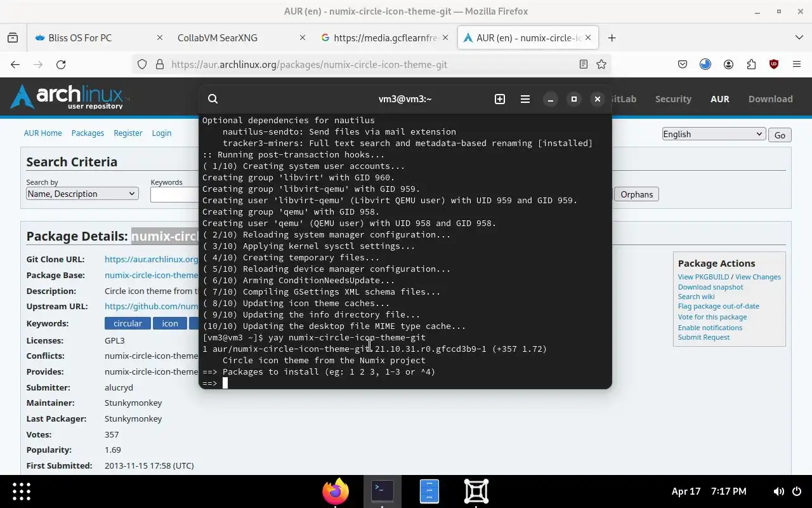The image size is (812, 508).
Task: Open terminal hamburger menu
Action: point(525,99)
